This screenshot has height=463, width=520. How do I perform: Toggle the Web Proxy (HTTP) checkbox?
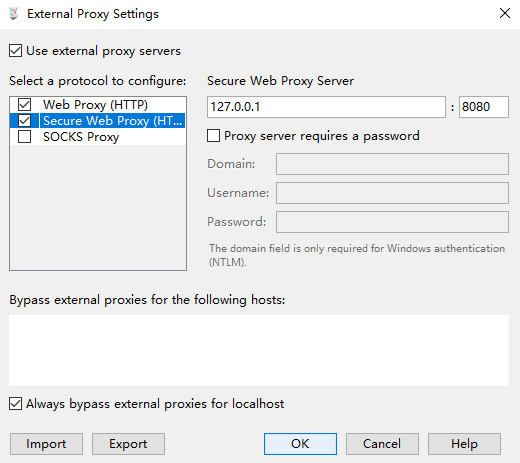(25, 105)
